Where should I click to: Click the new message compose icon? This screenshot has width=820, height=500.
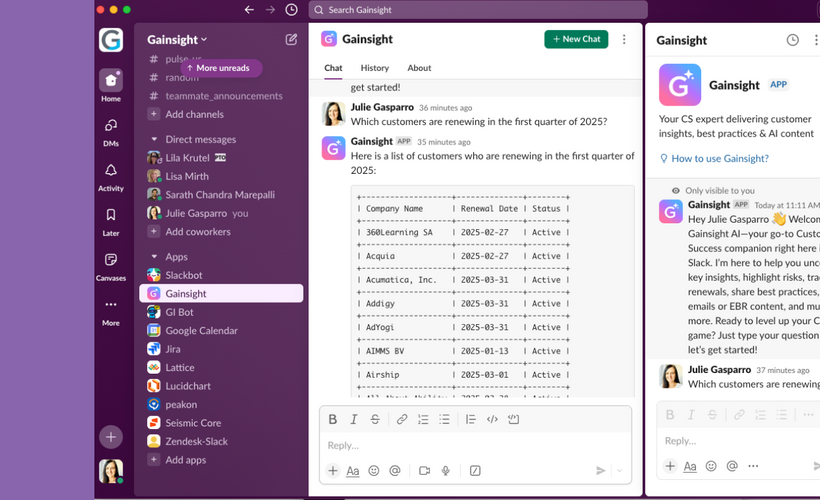point(291,40)
